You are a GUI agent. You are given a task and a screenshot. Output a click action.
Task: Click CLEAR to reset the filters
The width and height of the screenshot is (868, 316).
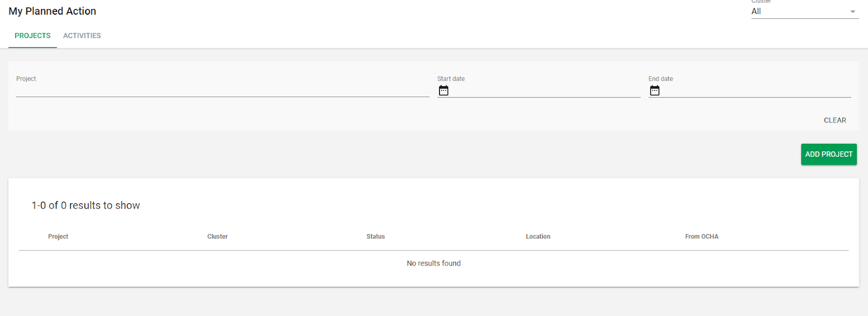point(834,120)
